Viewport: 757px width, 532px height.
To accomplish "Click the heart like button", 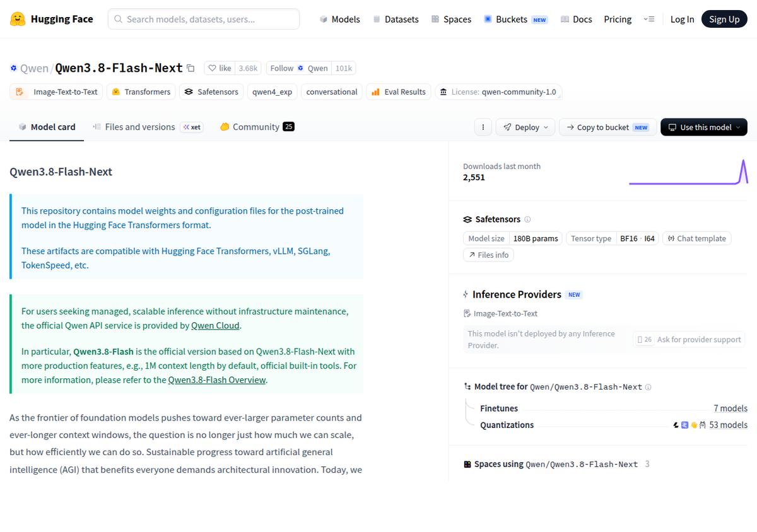I will coord(220,68).
